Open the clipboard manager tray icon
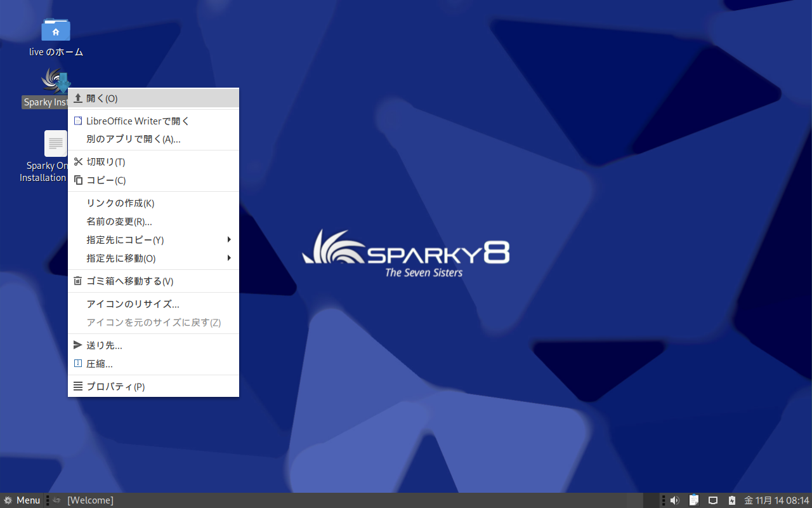The image size is (812, 508). (694, 500)
